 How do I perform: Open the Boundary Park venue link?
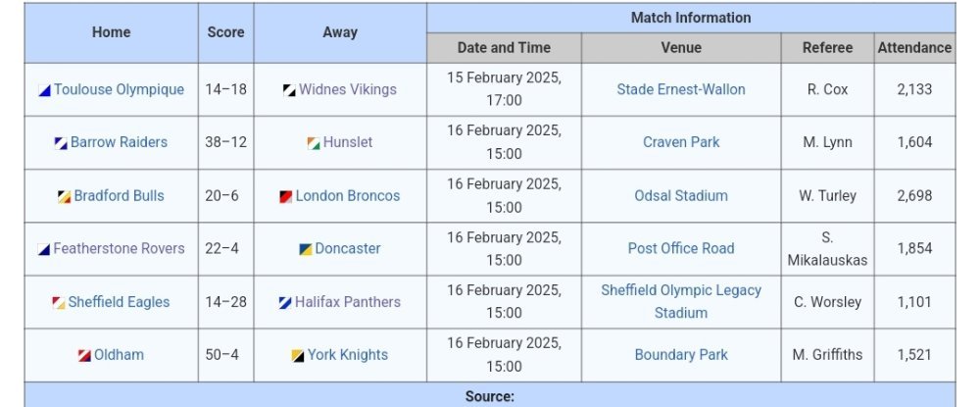click(x=681, y=354)
